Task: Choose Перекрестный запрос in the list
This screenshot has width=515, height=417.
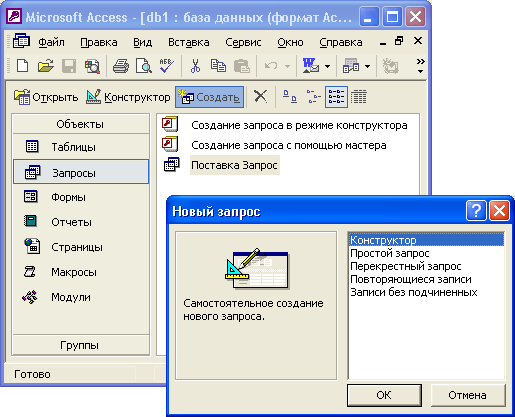Action: pos(426,266)
